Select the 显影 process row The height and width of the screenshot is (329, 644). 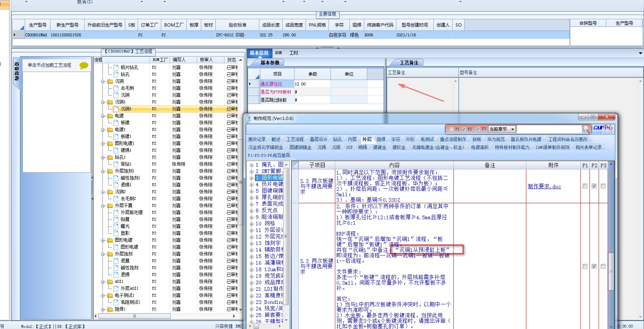click(166, 233)
